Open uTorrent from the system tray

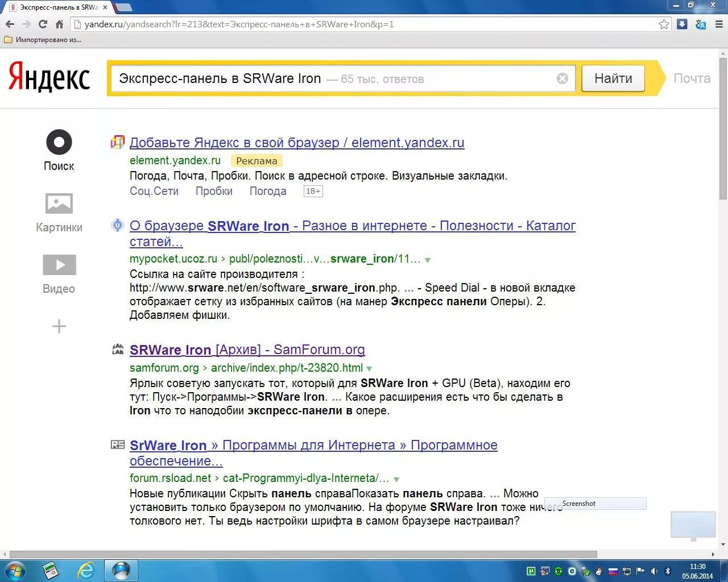tap(531, 571)
